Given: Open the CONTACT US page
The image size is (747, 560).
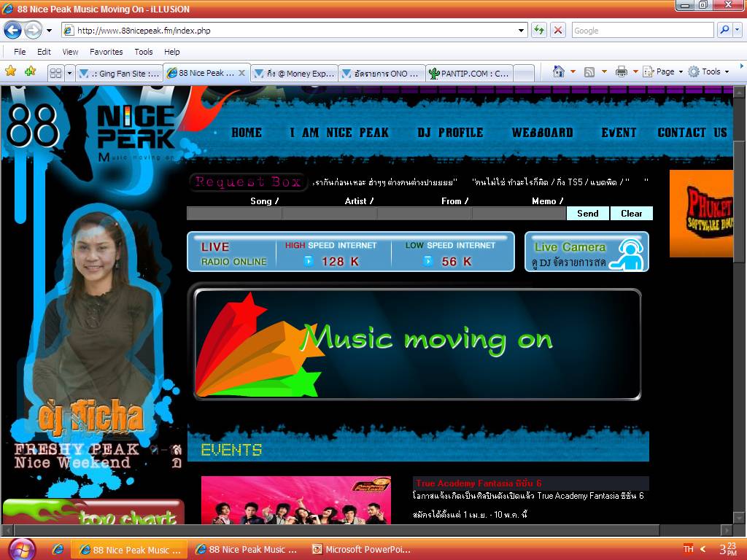Looking at the screenshot, I should [x=692, y=133].
